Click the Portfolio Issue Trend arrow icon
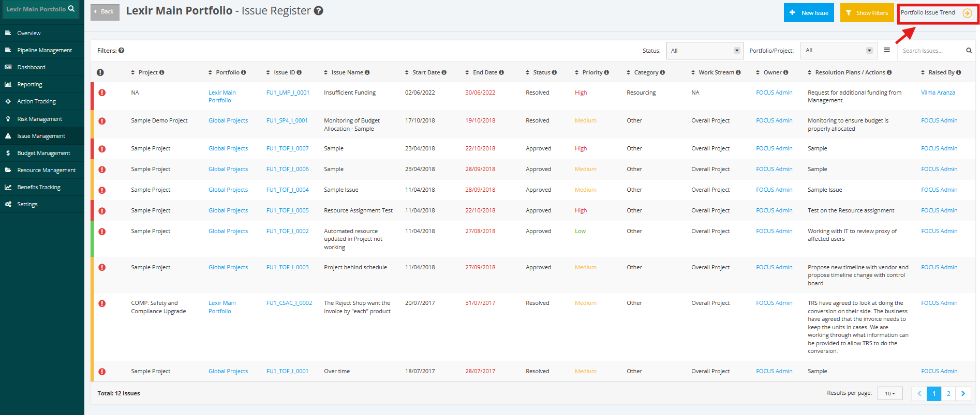The height and width of the screenshot is (415, 980). [967, 13]
